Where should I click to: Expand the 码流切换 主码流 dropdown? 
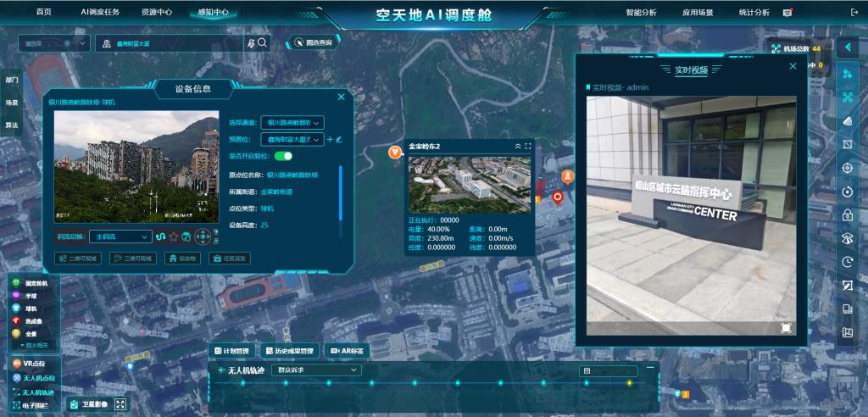pos(120,236)
